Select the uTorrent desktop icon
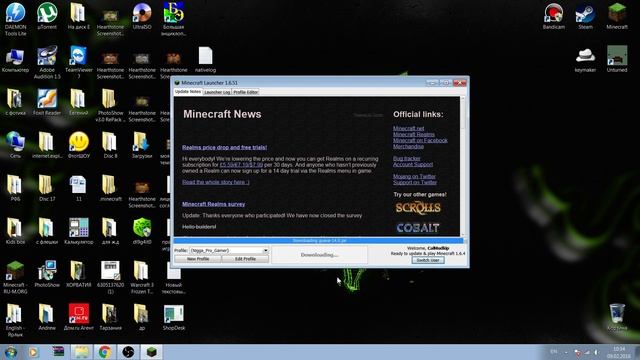 click(x=47, y=16)
